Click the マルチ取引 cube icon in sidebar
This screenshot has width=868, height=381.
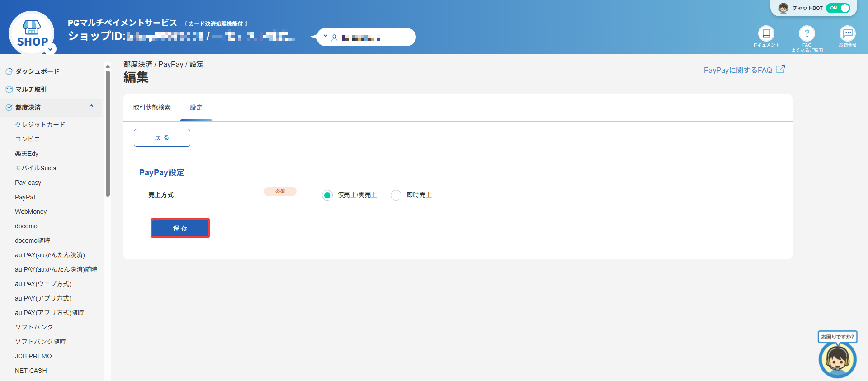(9, 89)
